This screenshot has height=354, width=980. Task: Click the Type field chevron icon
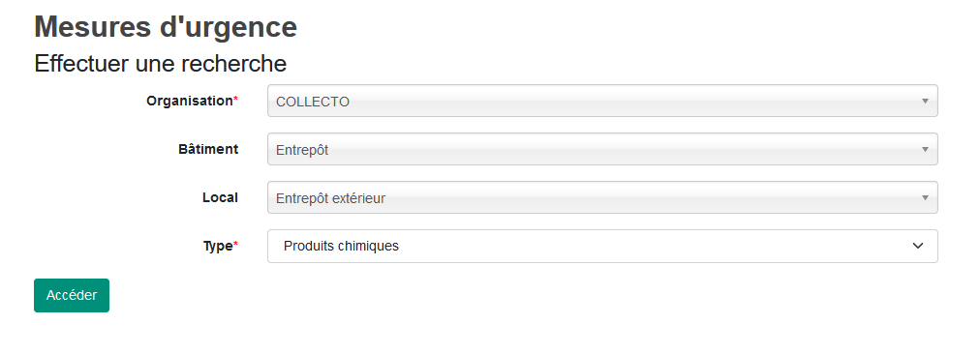click(x=917, y=246)
